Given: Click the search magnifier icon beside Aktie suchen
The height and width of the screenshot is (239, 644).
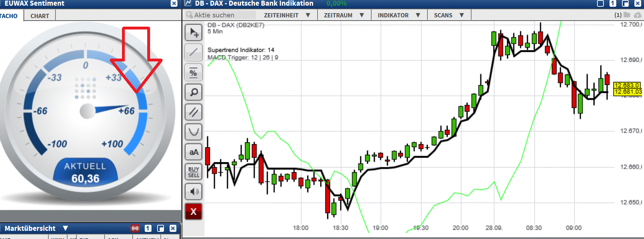Looking at the screenshot, I should (x=189, y=15).
